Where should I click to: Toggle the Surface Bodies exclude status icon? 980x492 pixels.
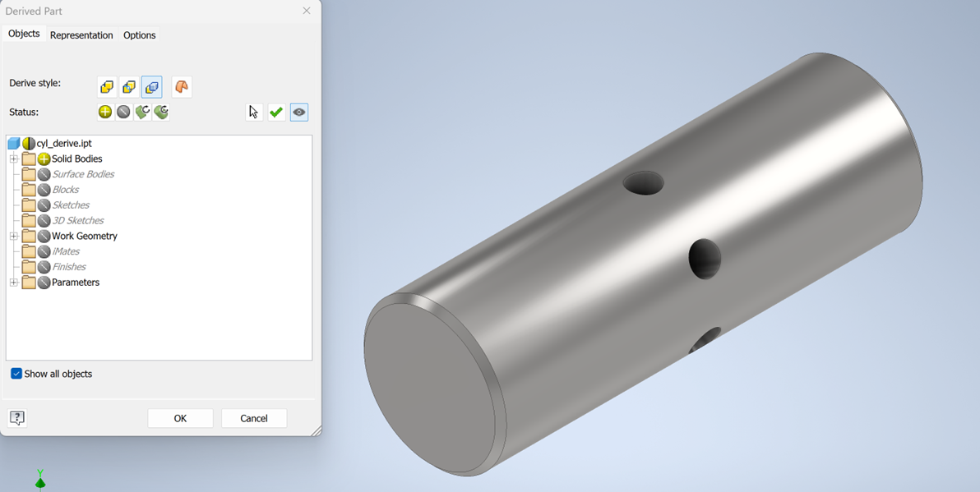point(44,174)
